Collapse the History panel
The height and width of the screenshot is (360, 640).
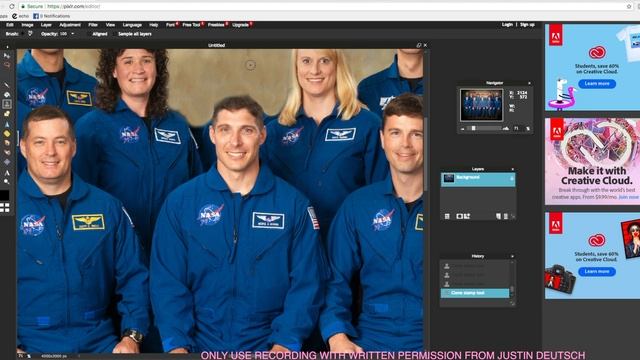pos(513,256)
